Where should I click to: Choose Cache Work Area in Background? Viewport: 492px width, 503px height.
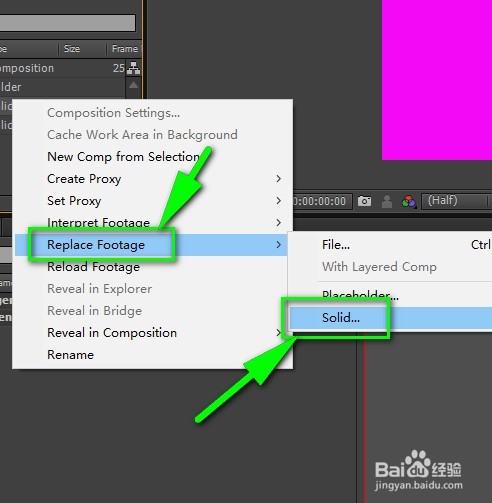coord(142,135)
